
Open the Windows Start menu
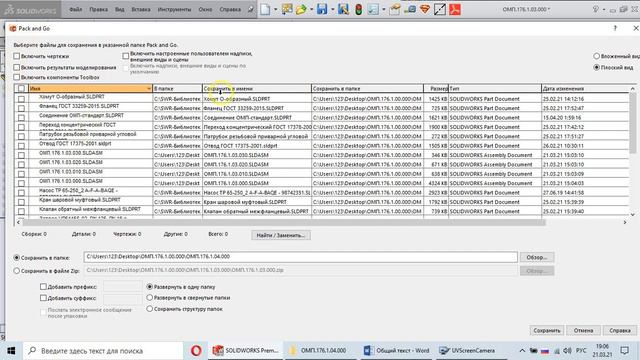(11, 351)
